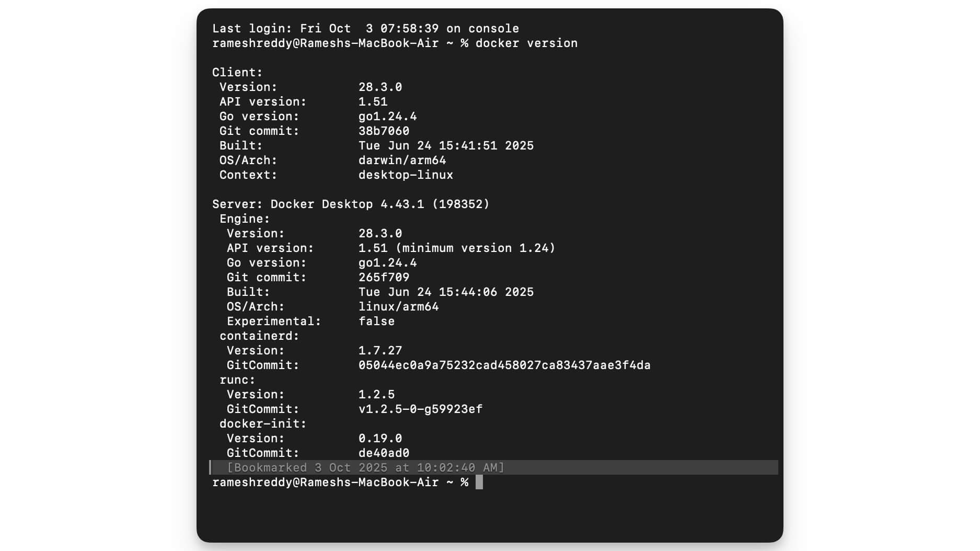980x551 pixels.
Task: Click the bookmark marker bar beside the Bookmarked line
Action: click(211, 467)
